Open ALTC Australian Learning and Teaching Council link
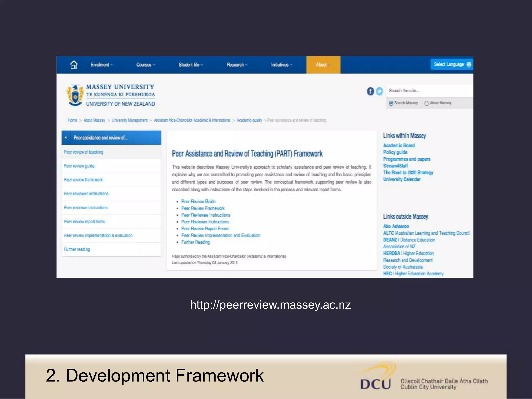532x399 pixels. pos(427,233)
